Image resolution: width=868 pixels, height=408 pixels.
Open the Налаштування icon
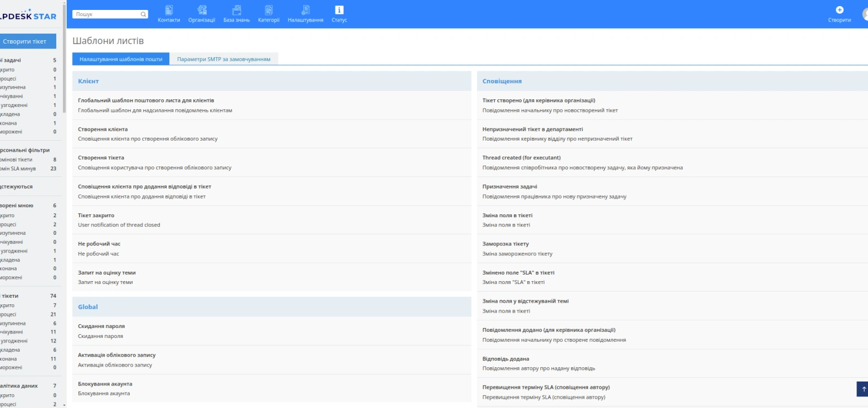306,14
